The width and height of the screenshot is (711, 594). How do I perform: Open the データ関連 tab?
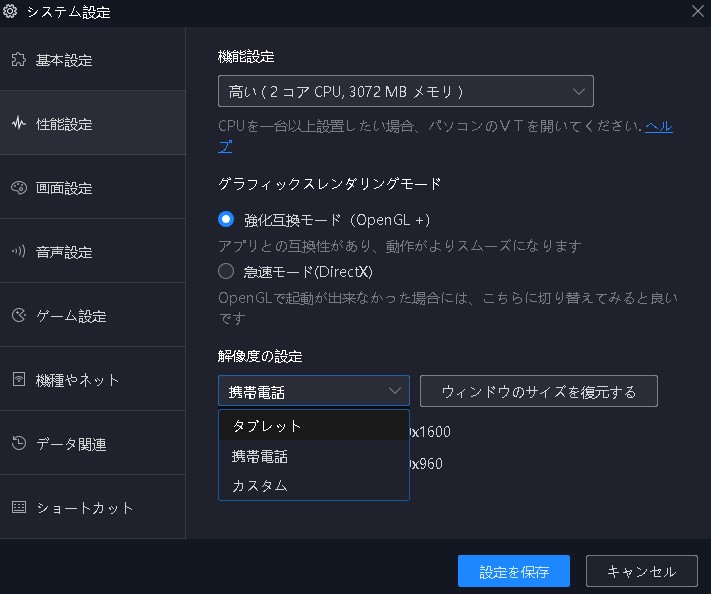click(93, 443)
